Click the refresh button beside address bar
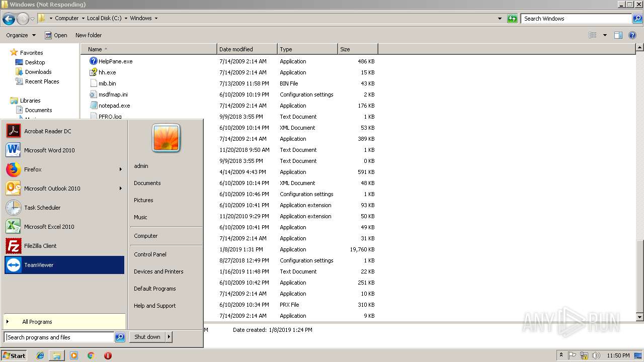 click(512, 19)
